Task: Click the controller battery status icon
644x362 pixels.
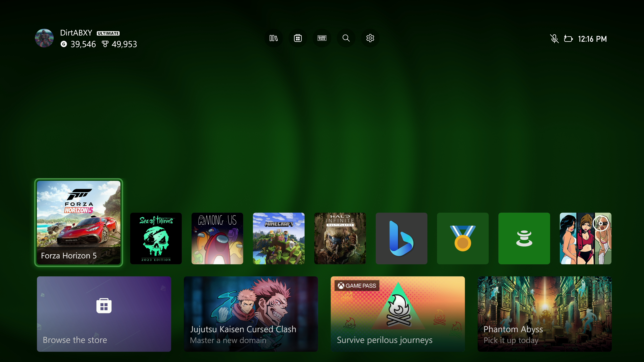Action: point(568,39)
